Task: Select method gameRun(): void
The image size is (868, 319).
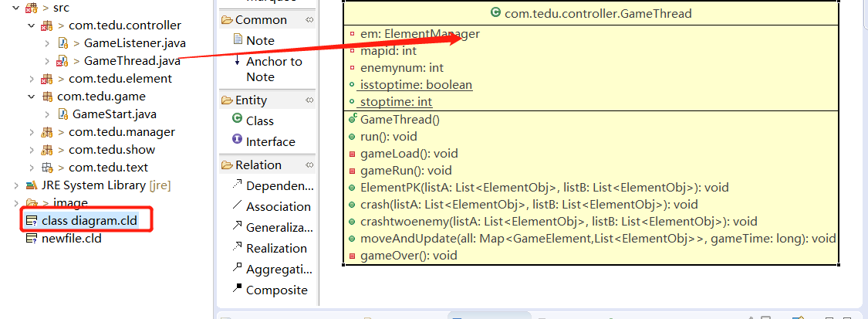Action: pyautogui.click(x=406, y=171)
